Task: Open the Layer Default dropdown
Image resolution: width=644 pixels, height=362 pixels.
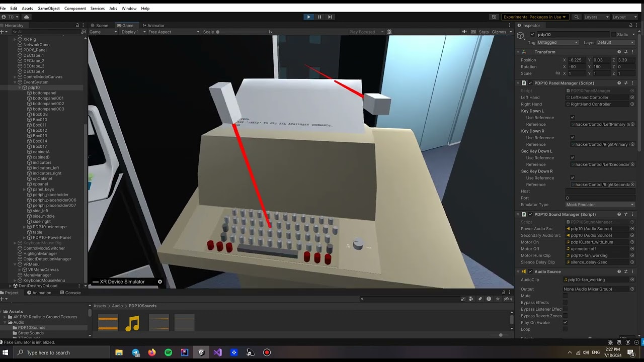Action: coord(615,43)
